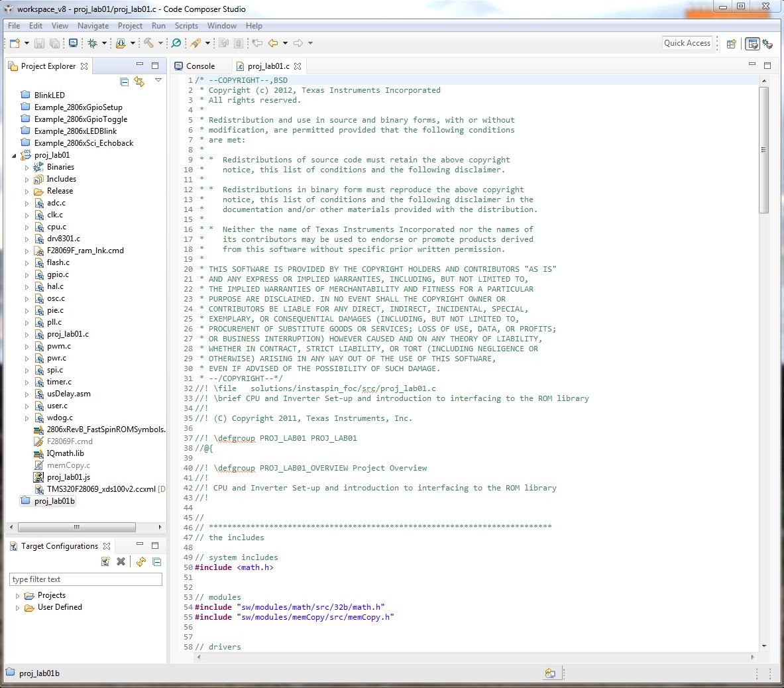Image resolution: width=784 pixels, height=688 pixels.
Task: Expand the Includes node
Action: click(27, 180)
